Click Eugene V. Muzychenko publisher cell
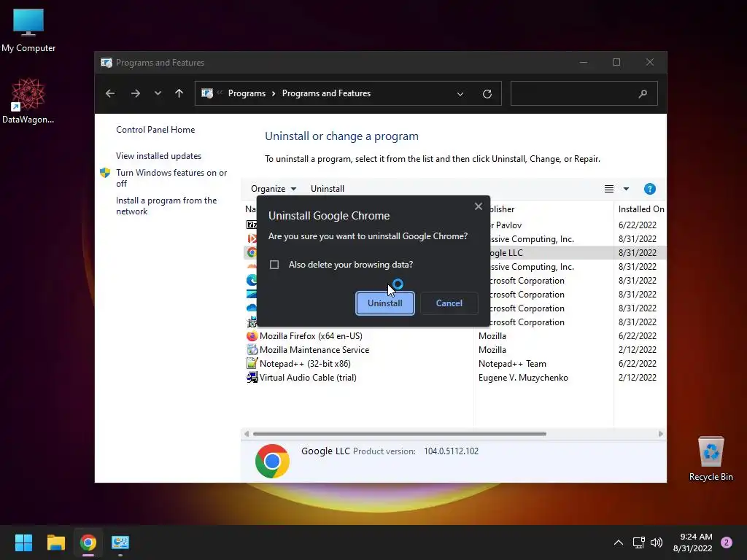The height and width of the screenshot is (560, 747). pyautogui.click(x=523, y=378)
